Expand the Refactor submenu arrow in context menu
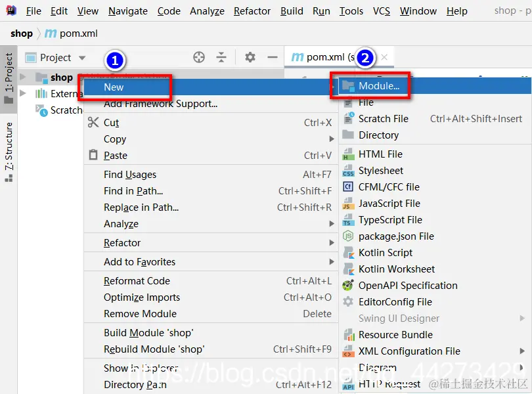The image size is (532, 394). tap(331, 243)
